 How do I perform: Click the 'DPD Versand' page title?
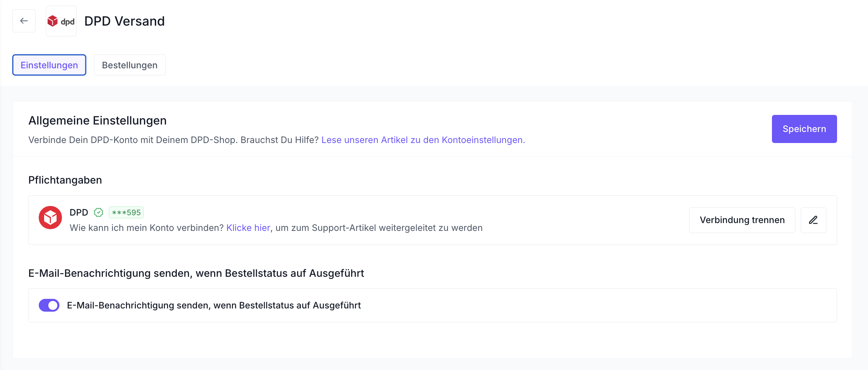pos(125,21)
